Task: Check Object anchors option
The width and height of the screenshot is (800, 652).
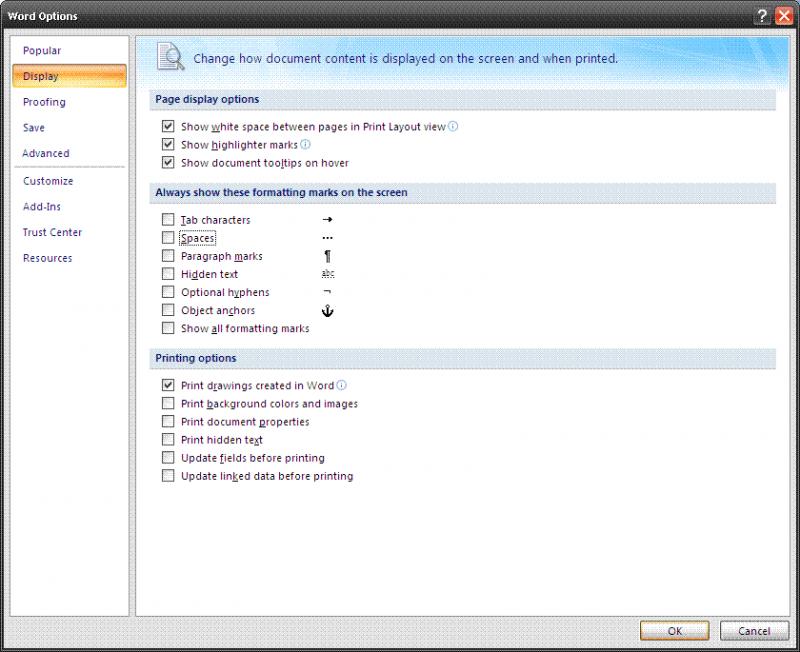Action: (x=168, y=310)
